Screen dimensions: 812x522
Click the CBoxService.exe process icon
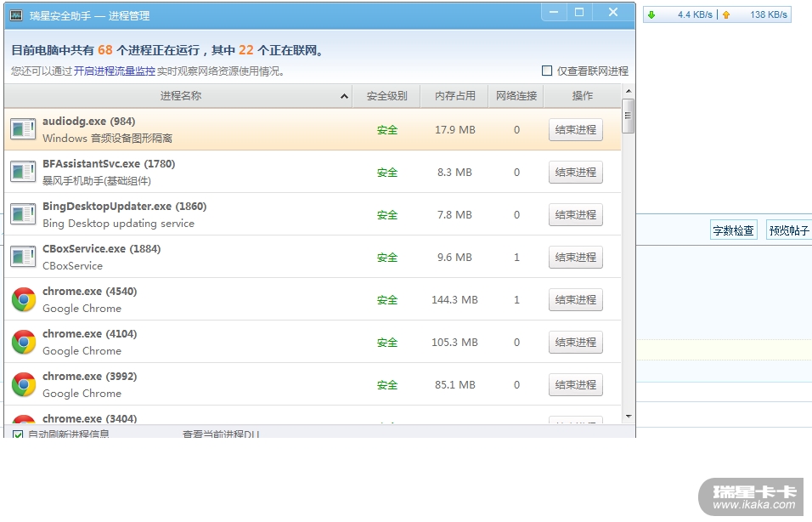[x=23, y=257]
